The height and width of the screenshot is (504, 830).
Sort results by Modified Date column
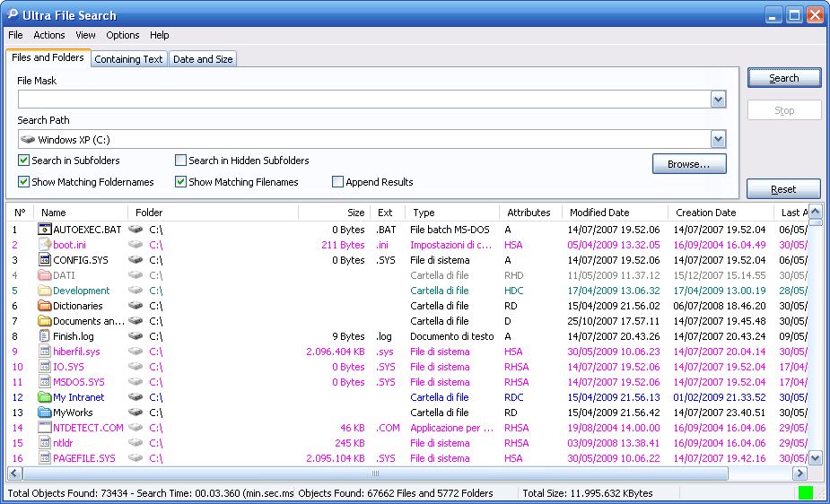pos(599,213)
